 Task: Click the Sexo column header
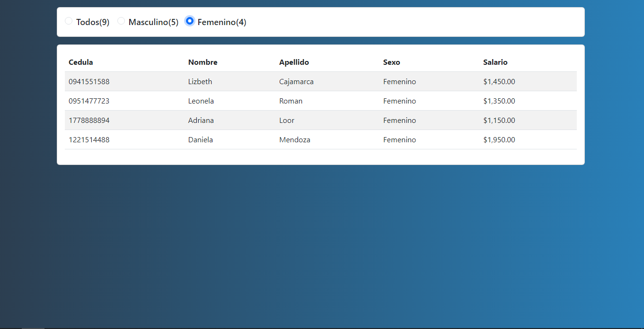(391, 62)
